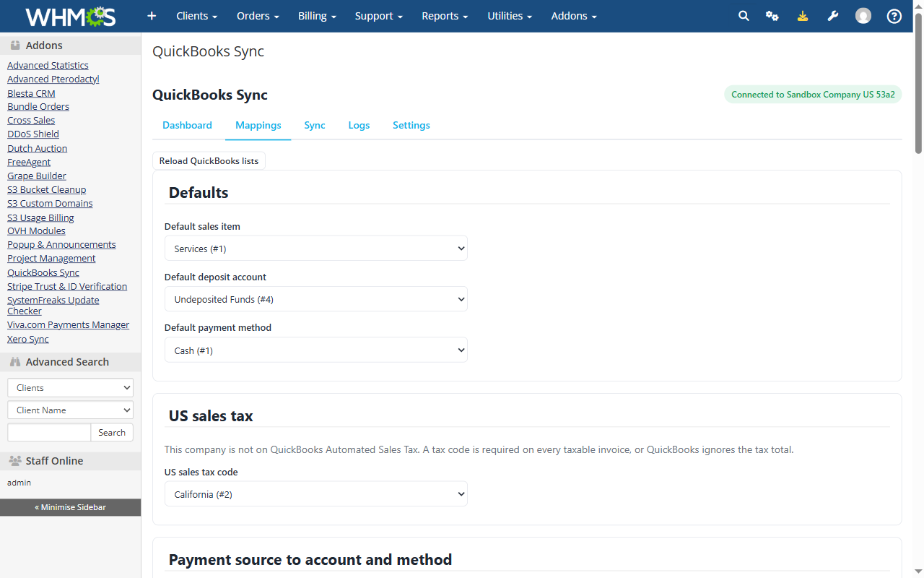Click admin under Staff Online
This screenshot has height=578, width=924.
point(19,483)
